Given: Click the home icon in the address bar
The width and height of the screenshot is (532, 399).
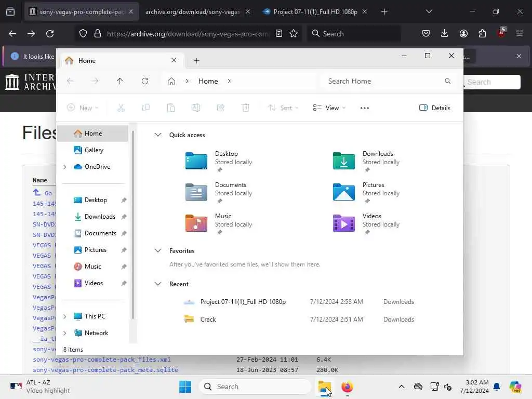Looking at the screenshot, I should pyautogui.click(x=171, y=82).
